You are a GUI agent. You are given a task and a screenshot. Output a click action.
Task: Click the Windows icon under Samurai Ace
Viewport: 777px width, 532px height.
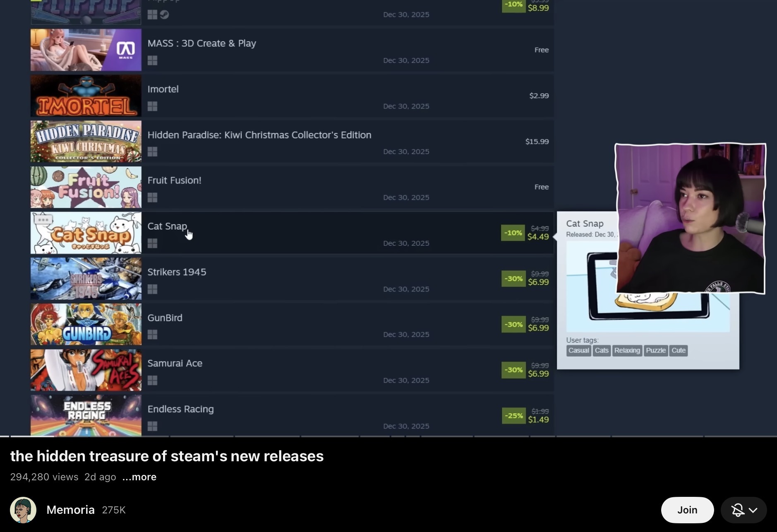[152, 380]
